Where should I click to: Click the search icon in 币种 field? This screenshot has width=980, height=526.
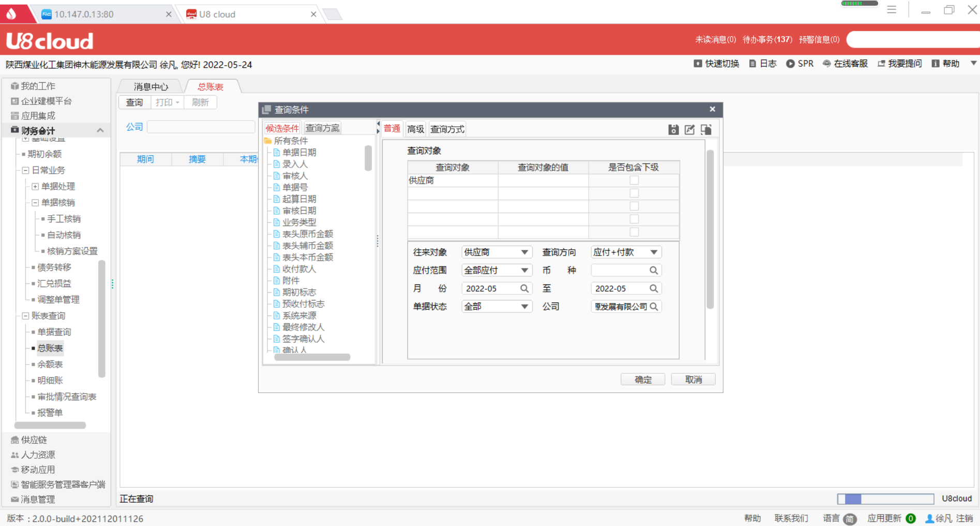tap(654, 270)
